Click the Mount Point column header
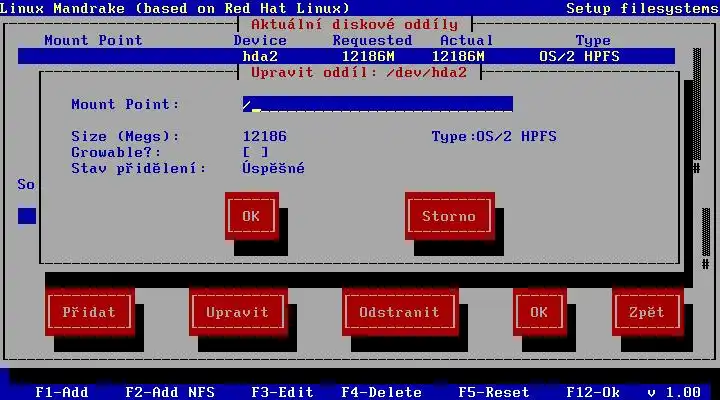 (x=93, y=40)
